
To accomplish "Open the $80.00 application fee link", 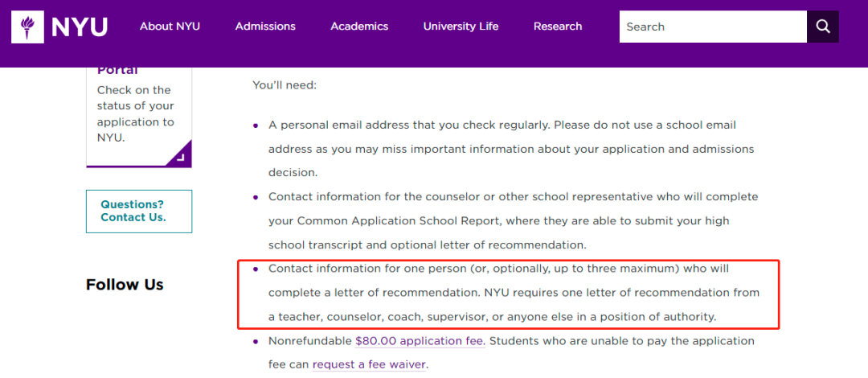I will tap(420, 341).
